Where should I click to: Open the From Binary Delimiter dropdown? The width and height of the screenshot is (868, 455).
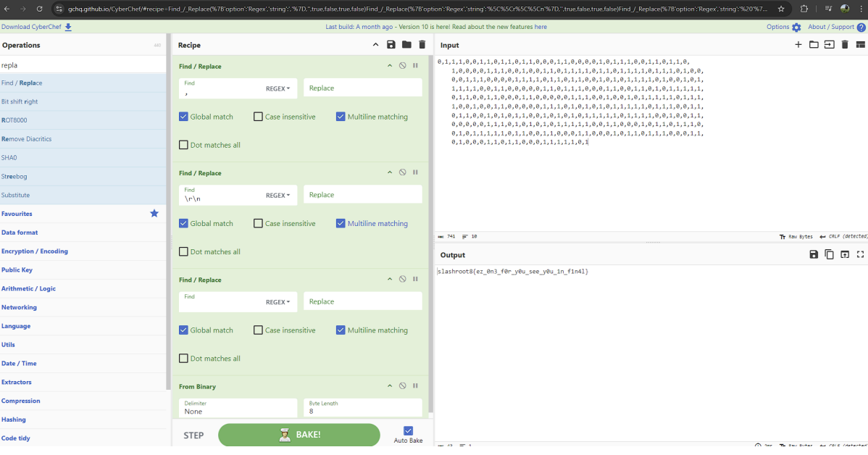click(x=238, y=408)
